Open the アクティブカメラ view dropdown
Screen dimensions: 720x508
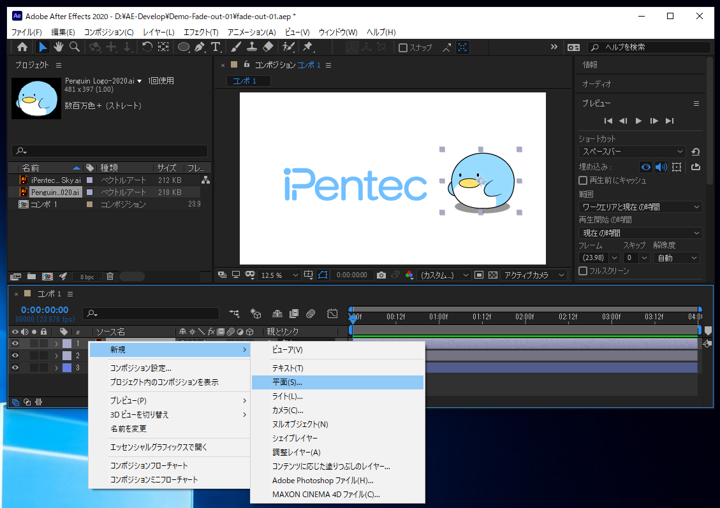[x=534, y=275]
